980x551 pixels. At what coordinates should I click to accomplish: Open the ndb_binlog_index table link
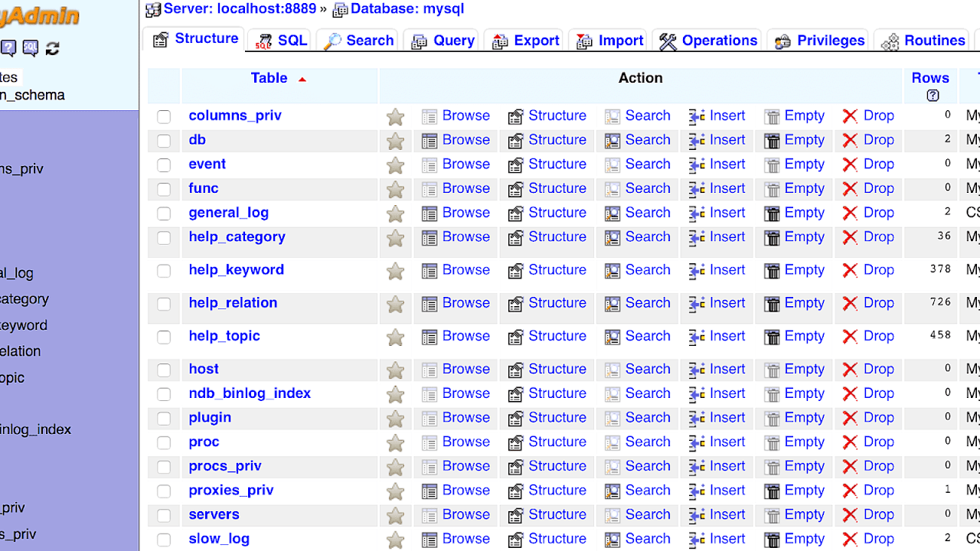(x=250, y=393)
